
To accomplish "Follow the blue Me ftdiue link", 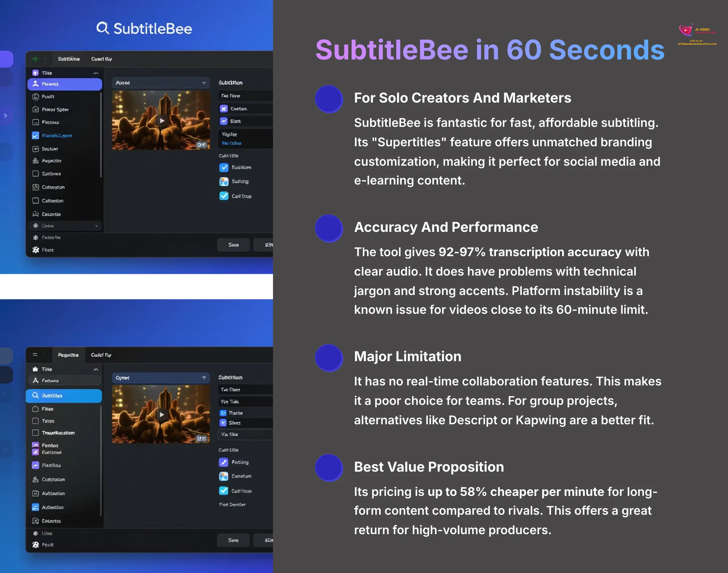I will (232, 143).
